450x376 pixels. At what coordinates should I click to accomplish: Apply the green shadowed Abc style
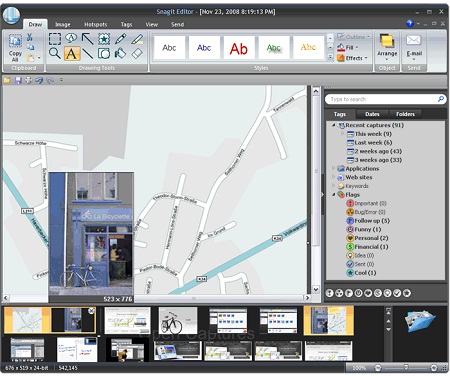pos(273,48)
